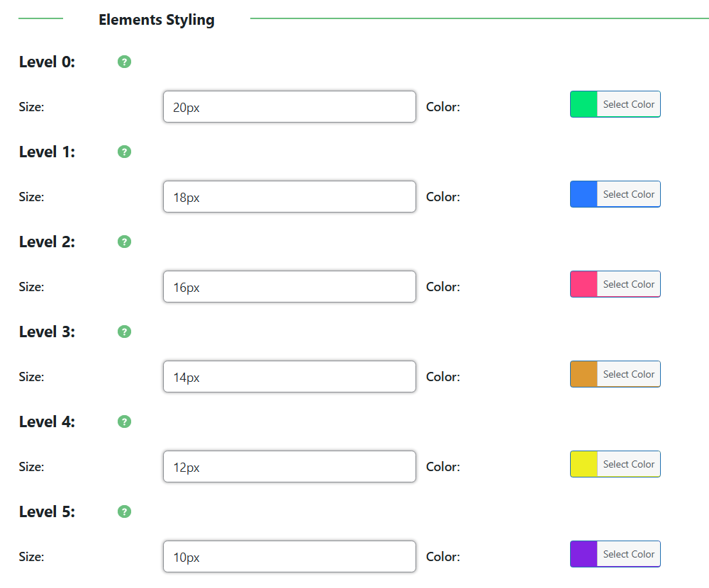Image resolution: width=709 pixels, height=588 pixels.
Task: Click Select Color button for Level 3
Action: [x=628, y=374]
